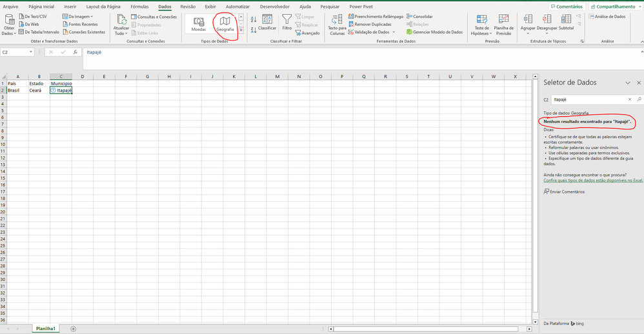Screen dimensions: 644x334
Task: Open Validação de Dados
Action: tap(369, 32)
